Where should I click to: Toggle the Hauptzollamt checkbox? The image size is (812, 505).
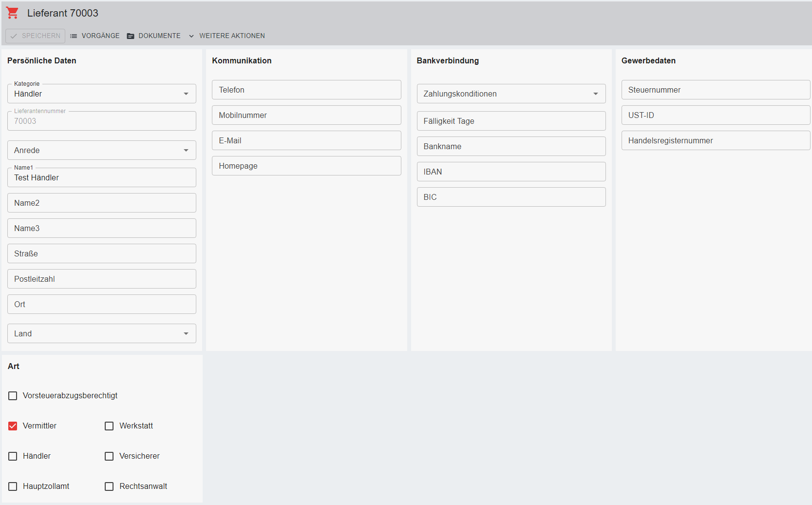(13, 486)
